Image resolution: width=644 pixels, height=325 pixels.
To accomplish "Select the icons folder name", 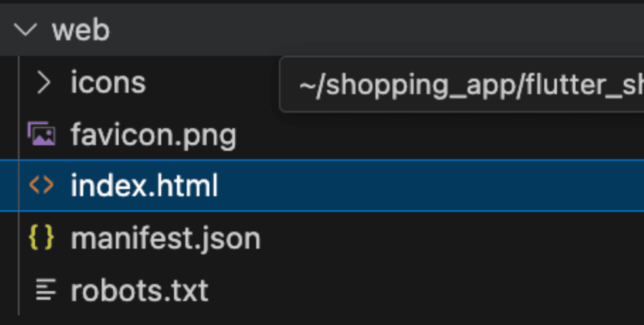I will [x=108, y=83].
